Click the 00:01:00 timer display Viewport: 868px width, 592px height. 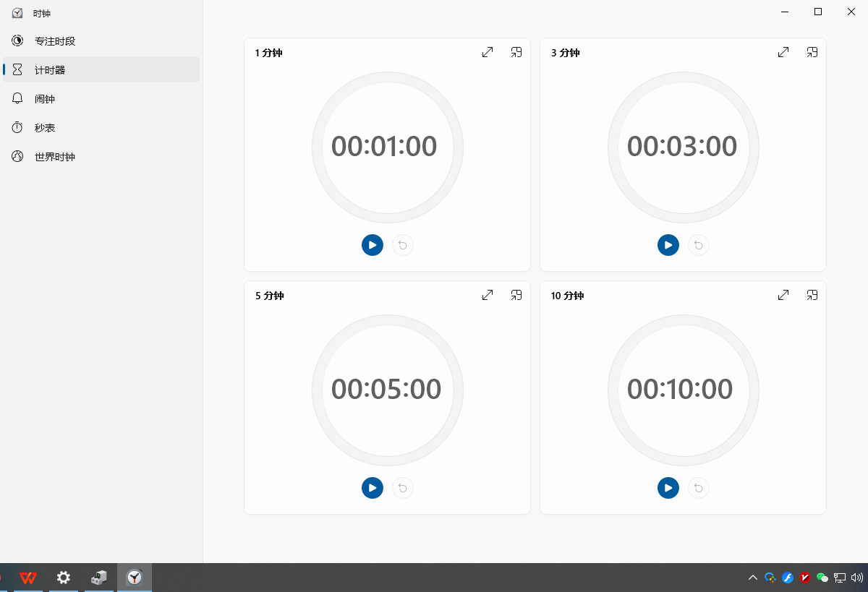(x=384, y=147)
